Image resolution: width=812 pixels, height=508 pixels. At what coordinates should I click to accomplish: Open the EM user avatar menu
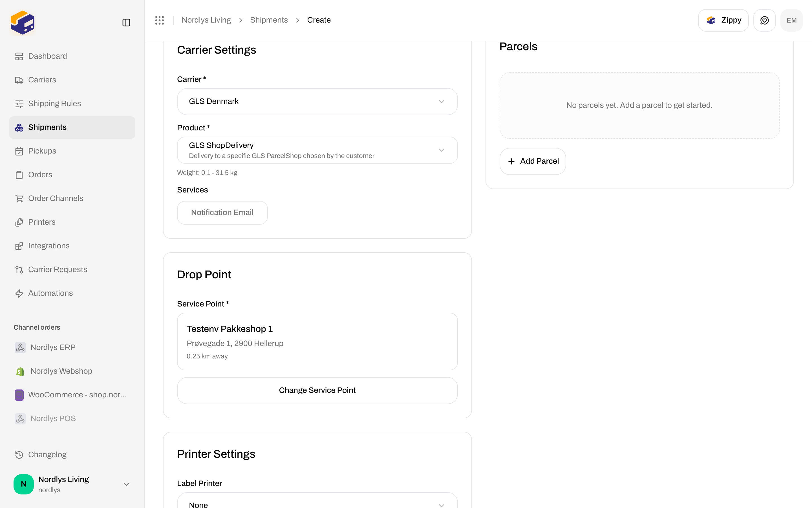tap(791, 20)
